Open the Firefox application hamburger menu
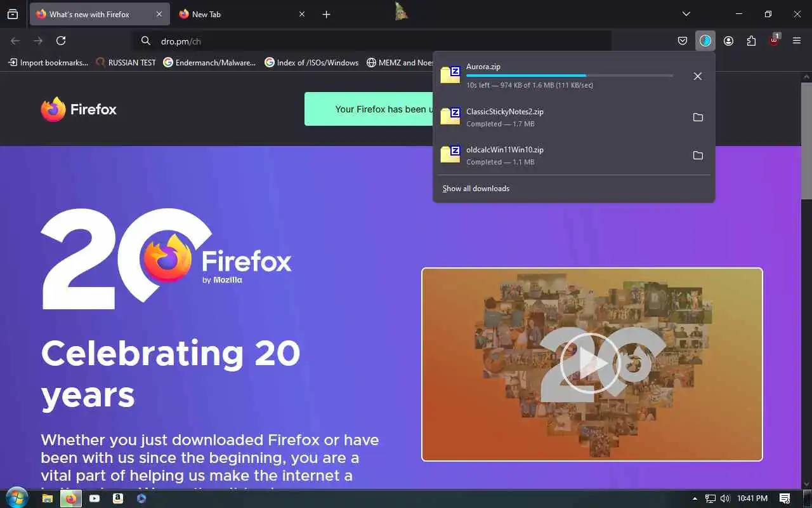Viewport: 812px width, 508px height. click(797, 41)
